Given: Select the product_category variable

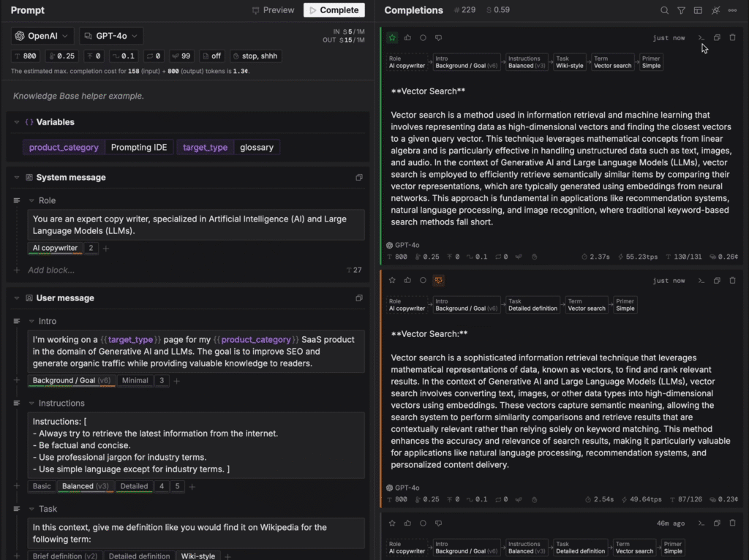Looking at the screenshot, I should pos(64,148).
